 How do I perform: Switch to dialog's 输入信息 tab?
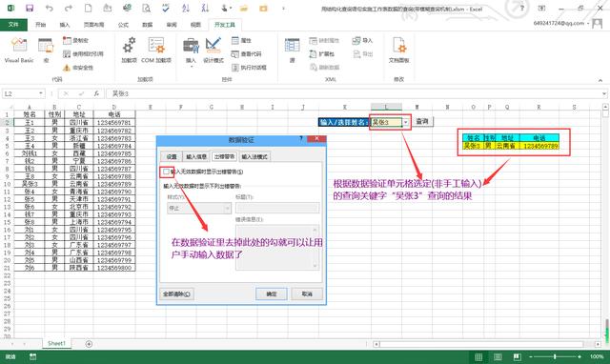tap(196, 156)
